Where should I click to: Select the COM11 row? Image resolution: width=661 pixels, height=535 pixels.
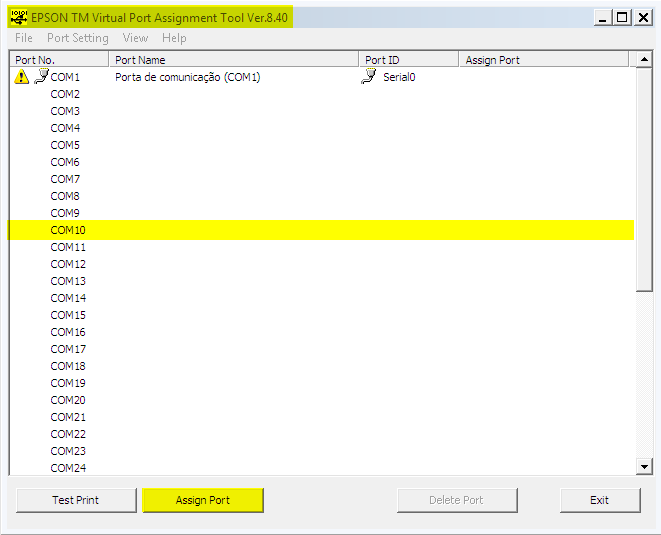[x=322, y=247]
